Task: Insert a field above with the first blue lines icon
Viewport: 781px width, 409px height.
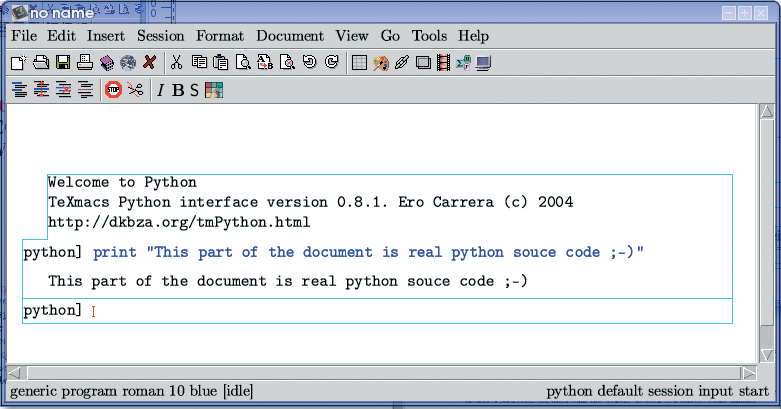Action: pyautogui.click(x=19, y=90)
